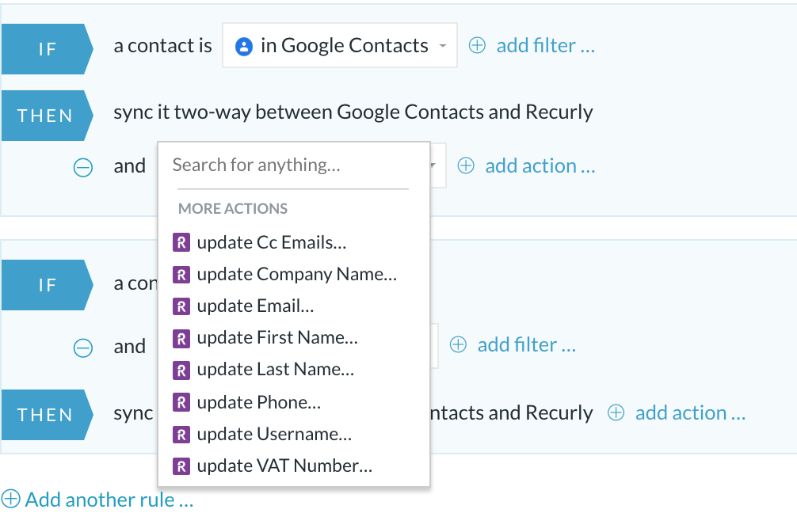797x532 pixels.
Task: Click the Google Contacts avatar icon
Action: [x=244, y=46]
